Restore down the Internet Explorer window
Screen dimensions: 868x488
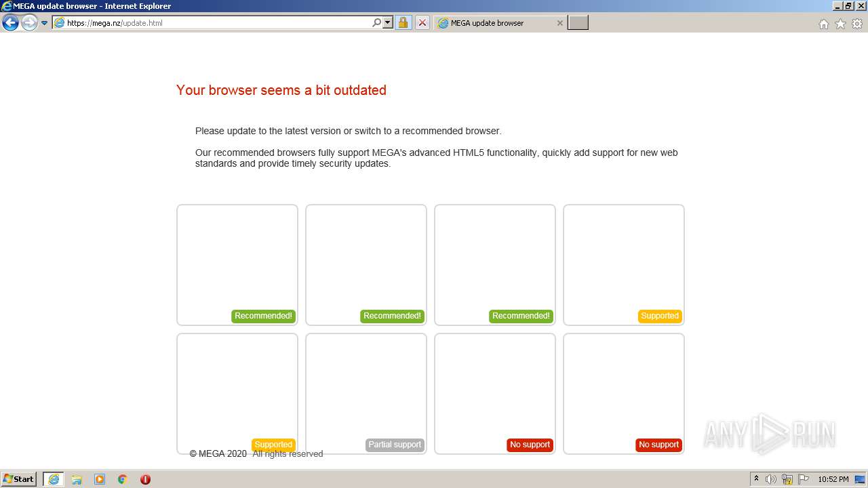(x=848, y=6)
